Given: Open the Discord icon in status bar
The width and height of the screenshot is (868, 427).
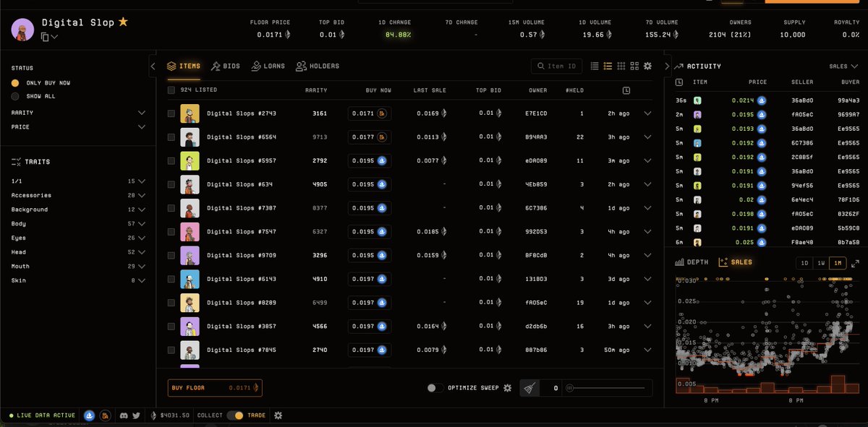Looking at the screenshot, I should [x=124, y=415].
